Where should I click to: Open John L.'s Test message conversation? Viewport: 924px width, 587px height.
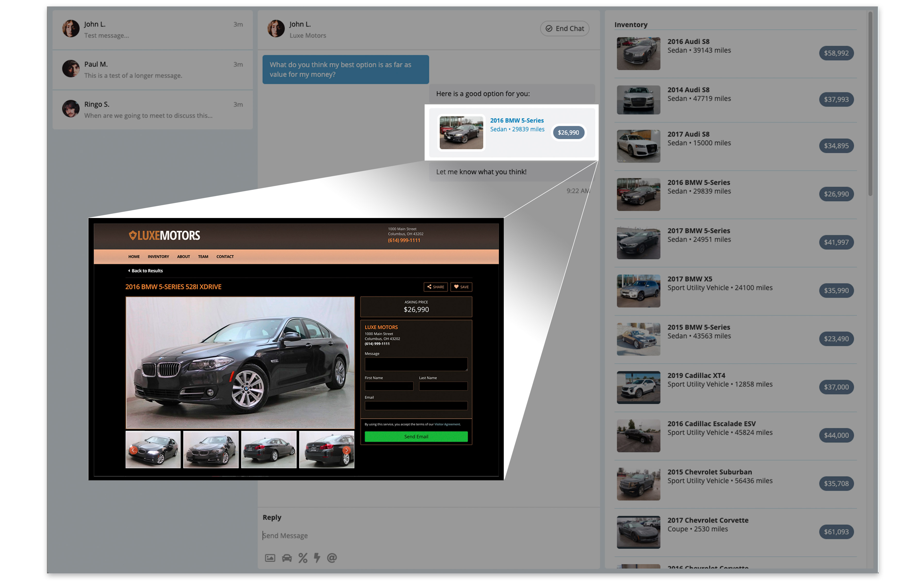[152, 30]
